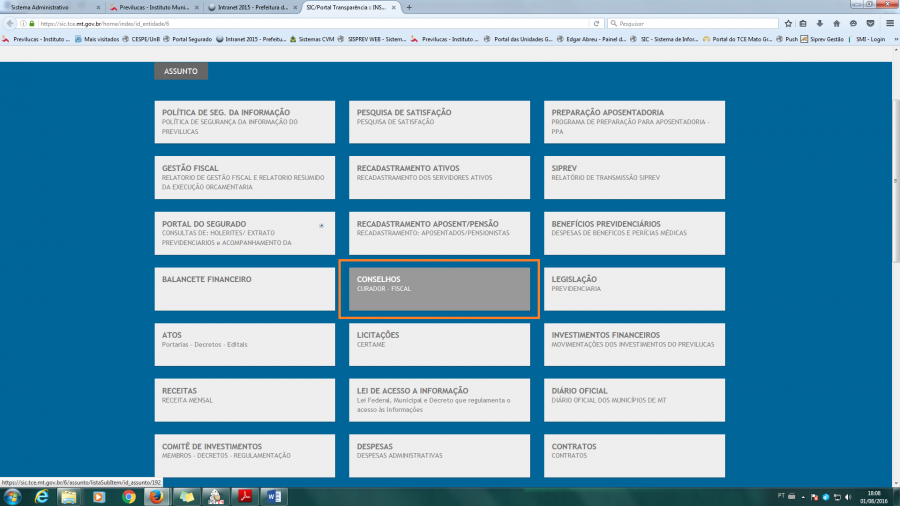This screenshot has height=506, width=900.
Task: Open Google Chrome from the taskbar
Action: (129, 496)
